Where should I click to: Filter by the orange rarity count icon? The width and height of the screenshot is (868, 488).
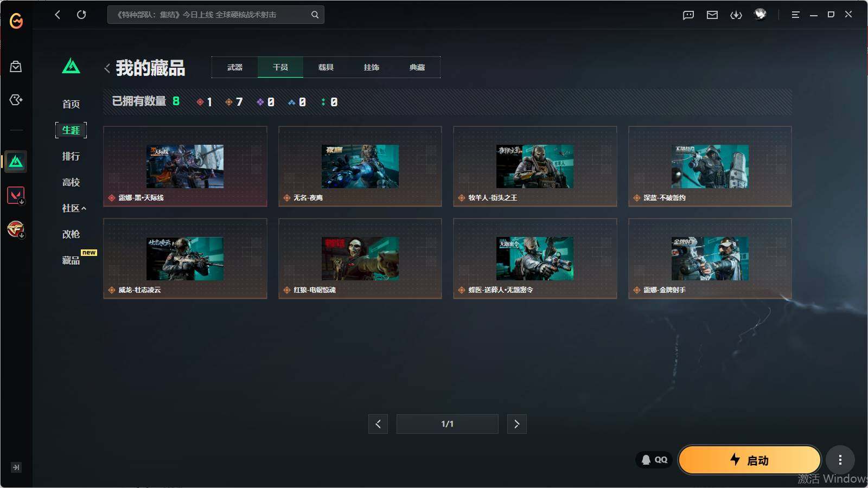229,102
